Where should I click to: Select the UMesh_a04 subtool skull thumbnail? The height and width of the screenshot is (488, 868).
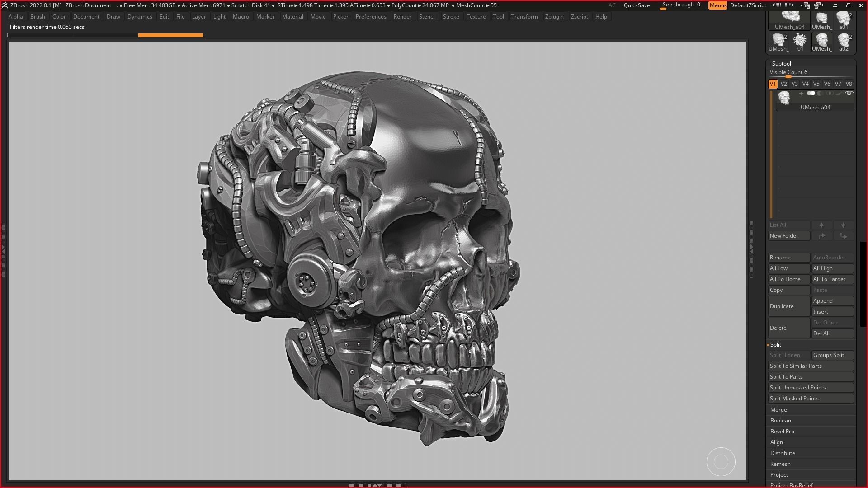pos(784,98)
